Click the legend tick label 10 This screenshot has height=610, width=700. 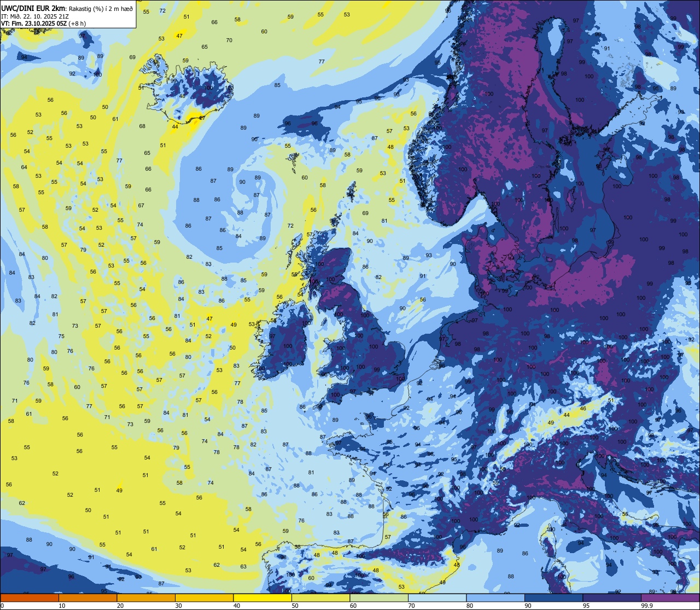(62, 606)
